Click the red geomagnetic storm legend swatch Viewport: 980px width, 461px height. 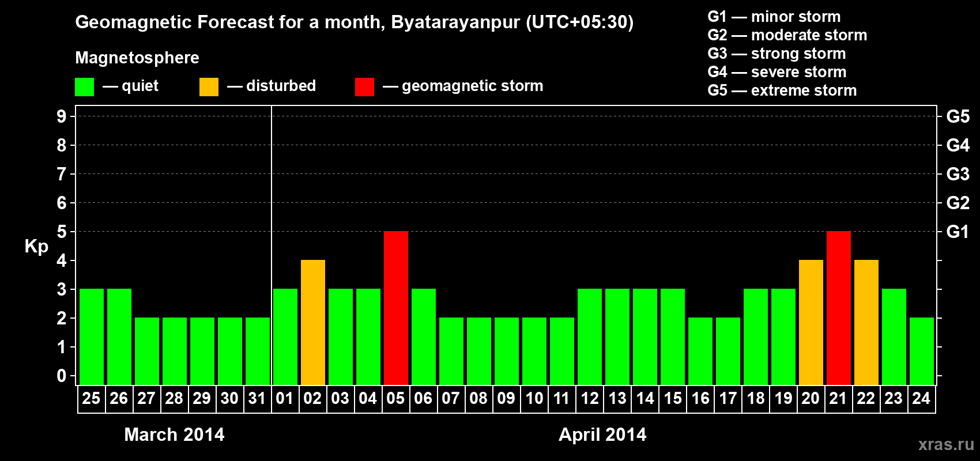pyautogui.click(x=364, y=87)
